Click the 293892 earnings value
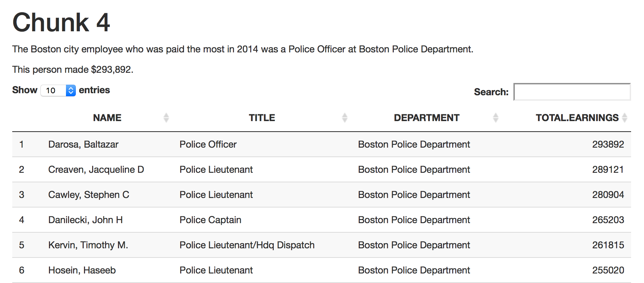 click(x=608, y=144)
